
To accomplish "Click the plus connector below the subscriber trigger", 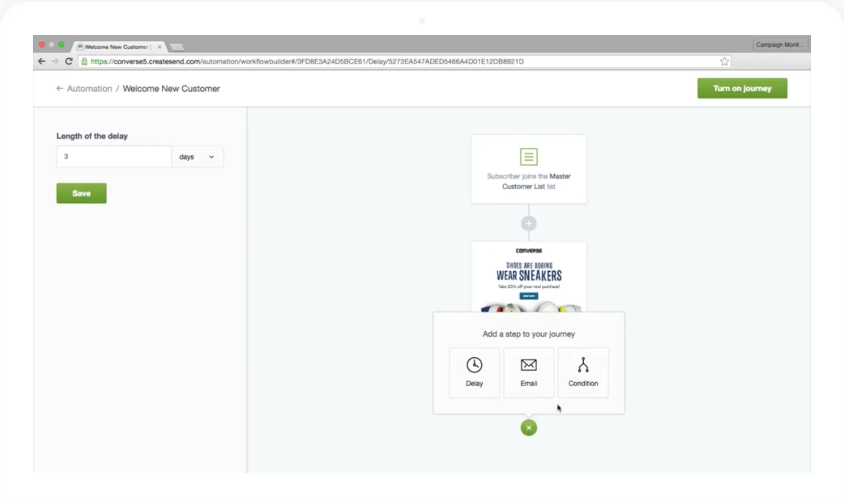I will (529, 223).
